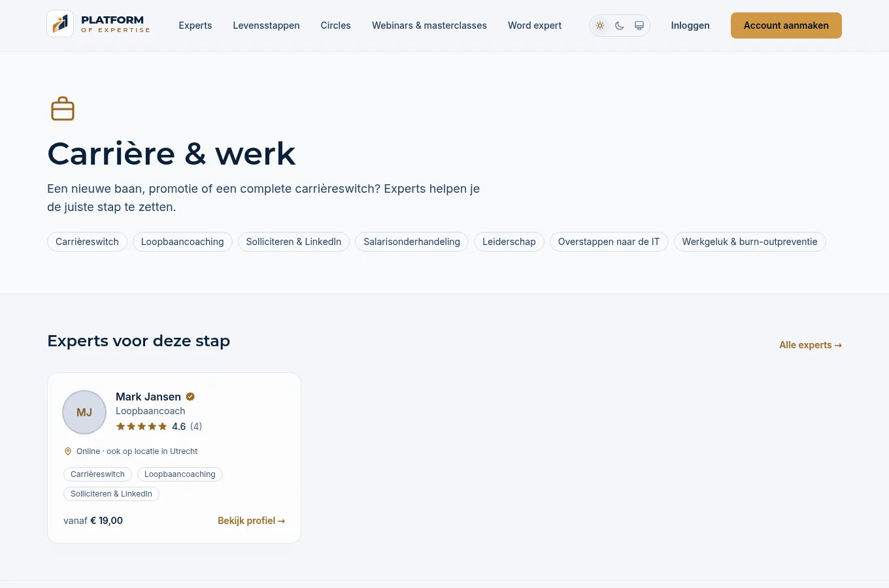The image size is (889, 588).
Task: Open the Alle experts link
Action: [x=811, y=345]
